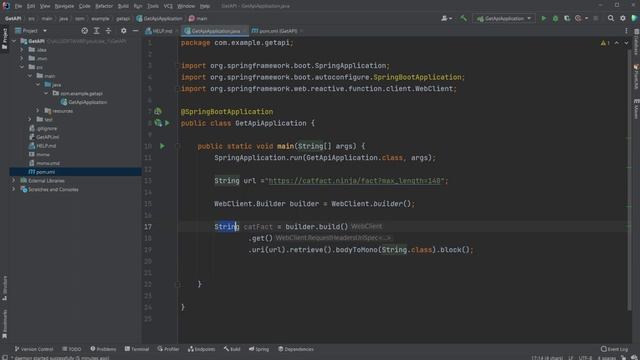Open Search Everywhere magnifier icon

611,18
